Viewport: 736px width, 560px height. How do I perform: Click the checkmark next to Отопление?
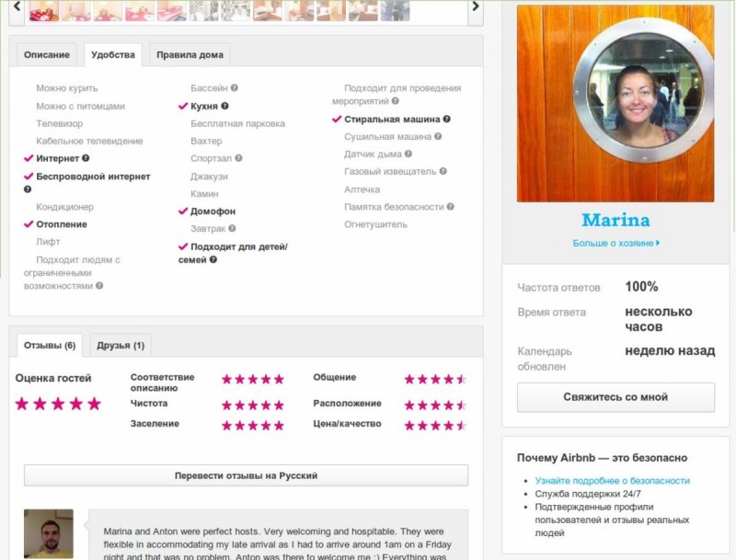pyautogui.click(x=29, y=223)
